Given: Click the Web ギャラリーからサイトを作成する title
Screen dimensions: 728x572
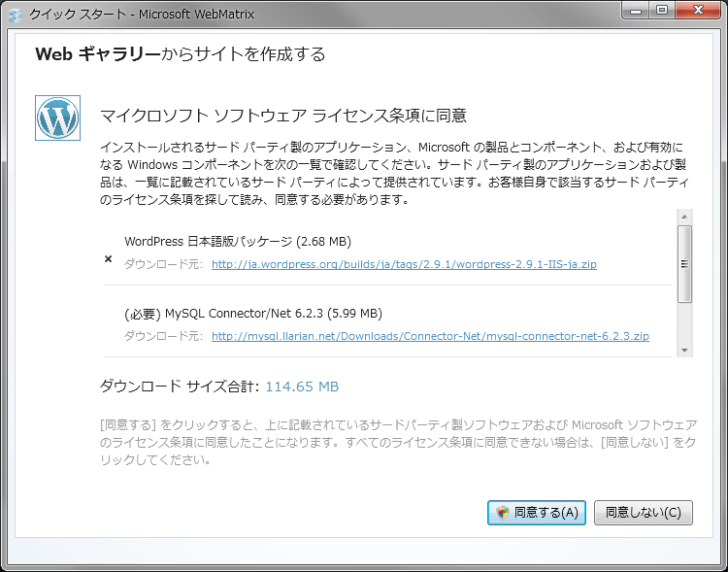Looking at the screenshot, I should tap(181, 54).
